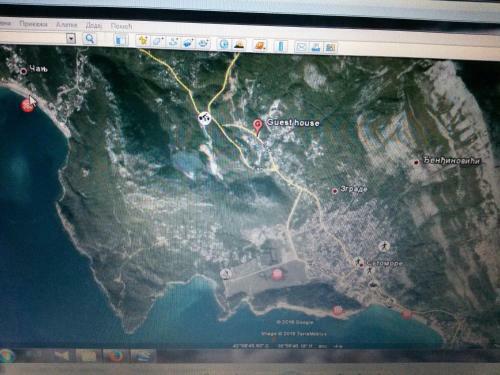Screen dimensions: 500x375
Task: Select the Ђенђиновићи place label
Action: pos(452,161)
